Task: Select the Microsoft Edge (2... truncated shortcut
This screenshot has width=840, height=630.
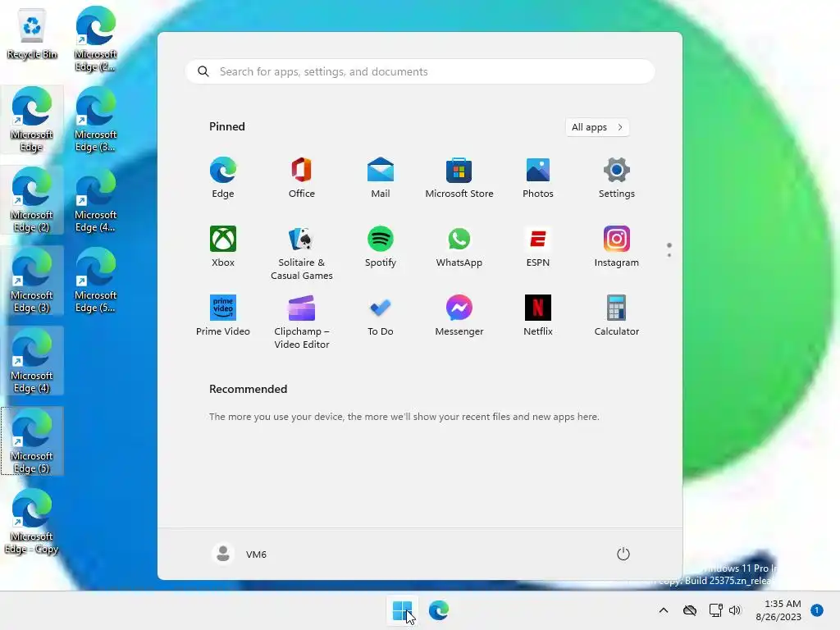Action: [x=95, y=39]
